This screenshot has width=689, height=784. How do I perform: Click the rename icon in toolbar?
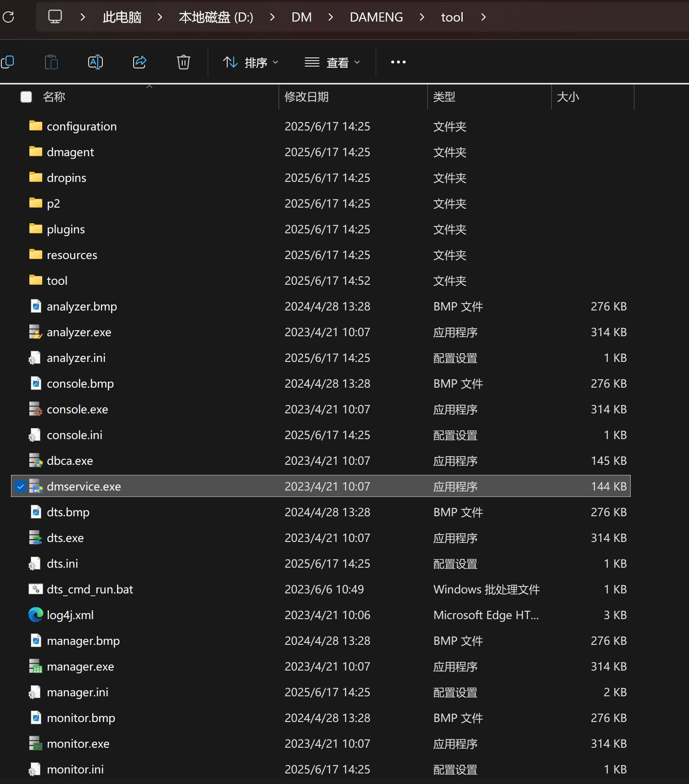pos(95,62)
